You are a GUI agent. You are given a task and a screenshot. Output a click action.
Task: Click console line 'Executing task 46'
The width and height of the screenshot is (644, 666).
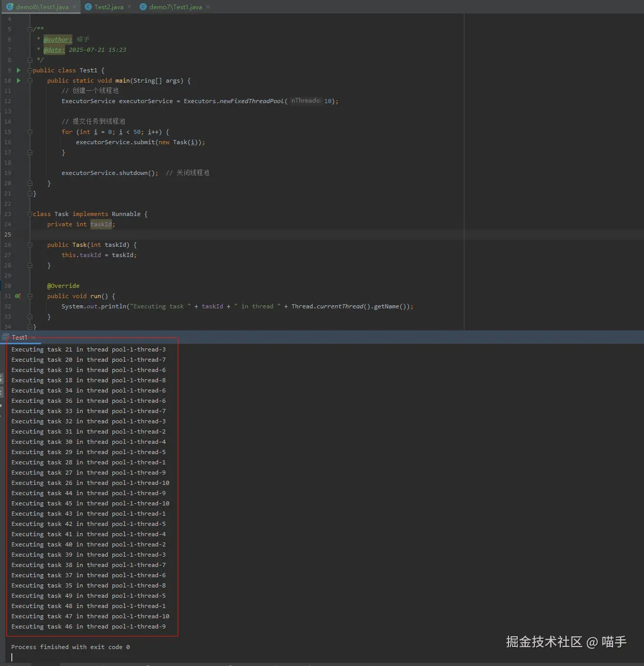click(89, 626)
